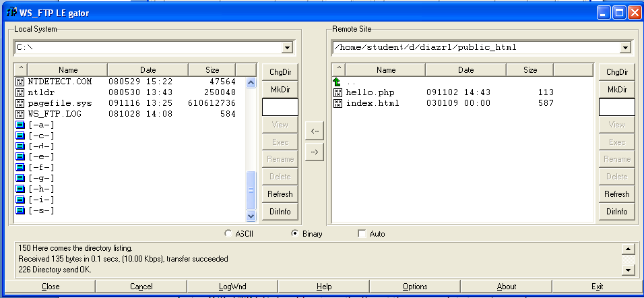The width and height of the screenshot is (644, 298).
Task: Click the About button
Action: [507, 287]
